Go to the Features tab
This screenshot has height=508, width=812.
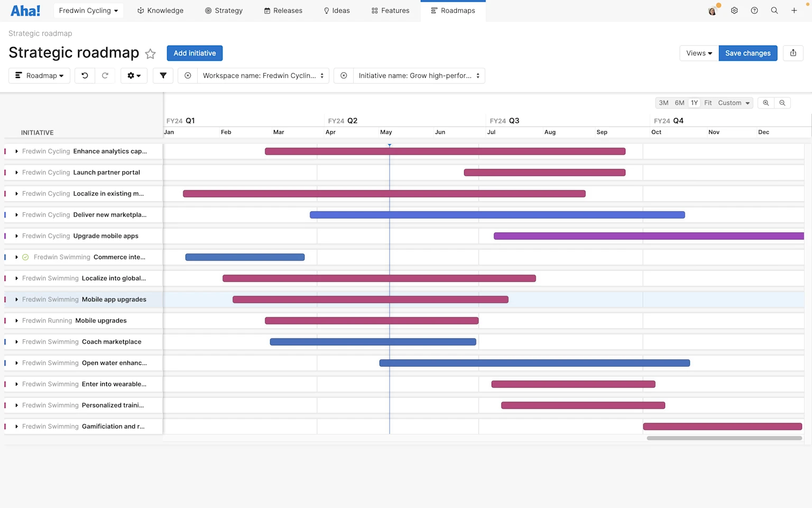point(390,11)
